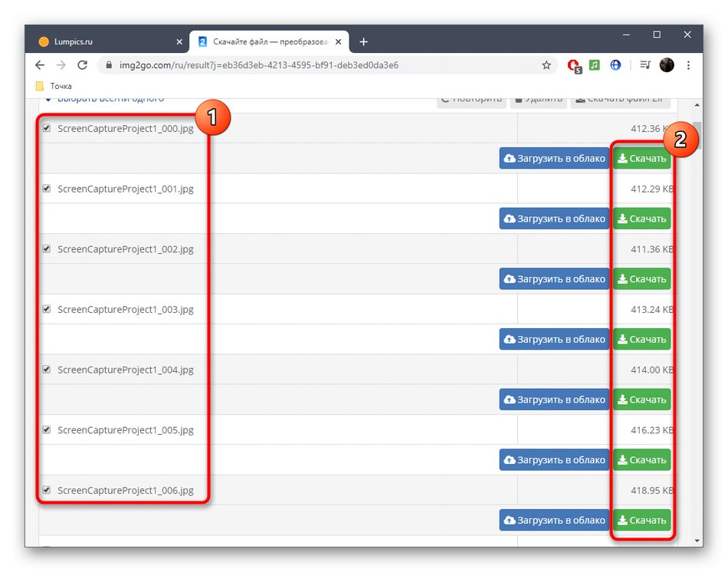
Task: Click Загрузить в облако for _002.jpg
Action: (x=554, y=279)
